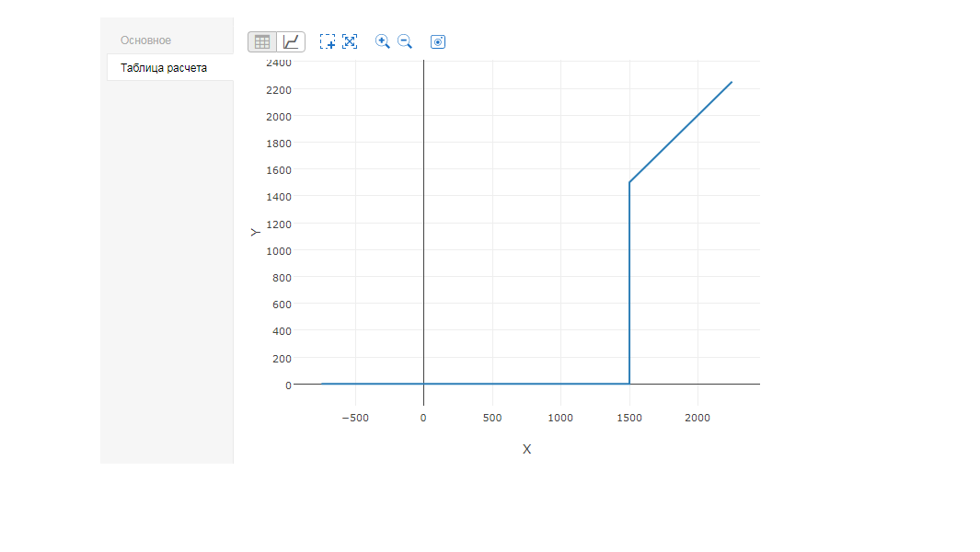980x552 pixels.
Task: Click the diagonal segment of the blue line
Action: pyautogui.click(x=681, y=132)
